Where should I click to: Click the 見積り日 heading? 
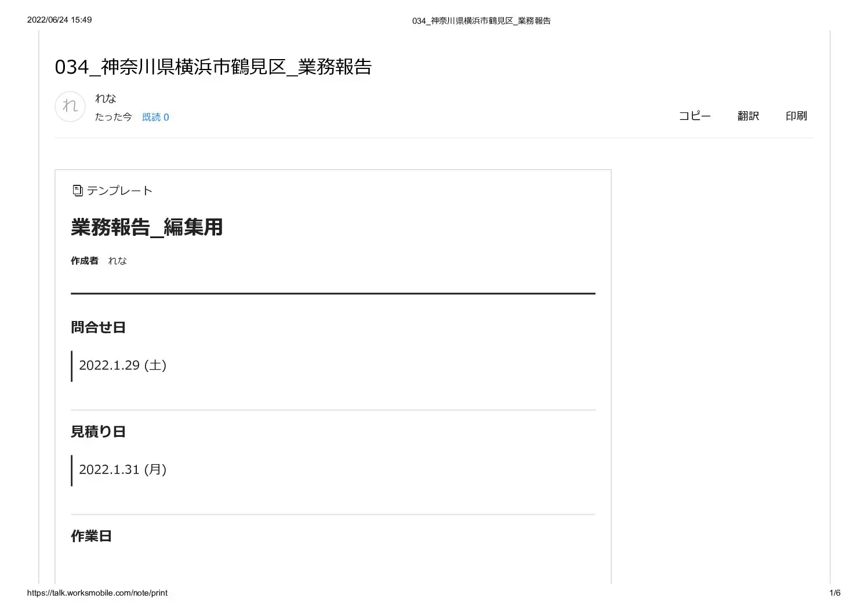[98, 432]
